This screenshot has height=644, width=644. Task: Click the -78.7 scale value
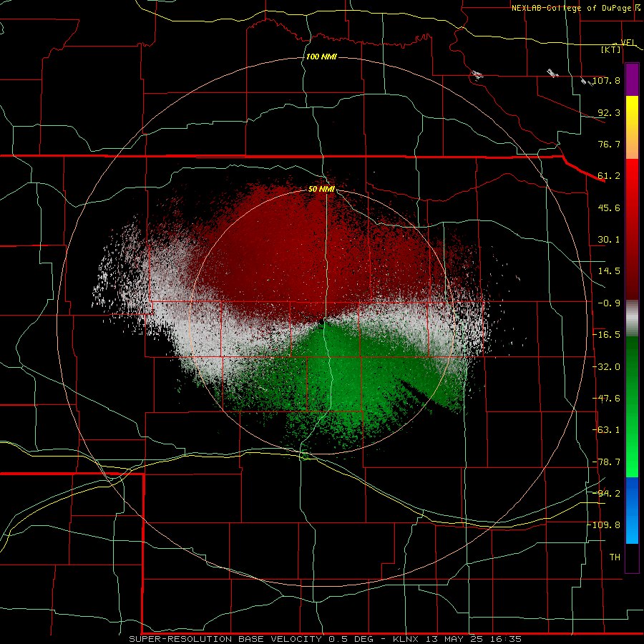pyautogui.click(x=607, y=462)
